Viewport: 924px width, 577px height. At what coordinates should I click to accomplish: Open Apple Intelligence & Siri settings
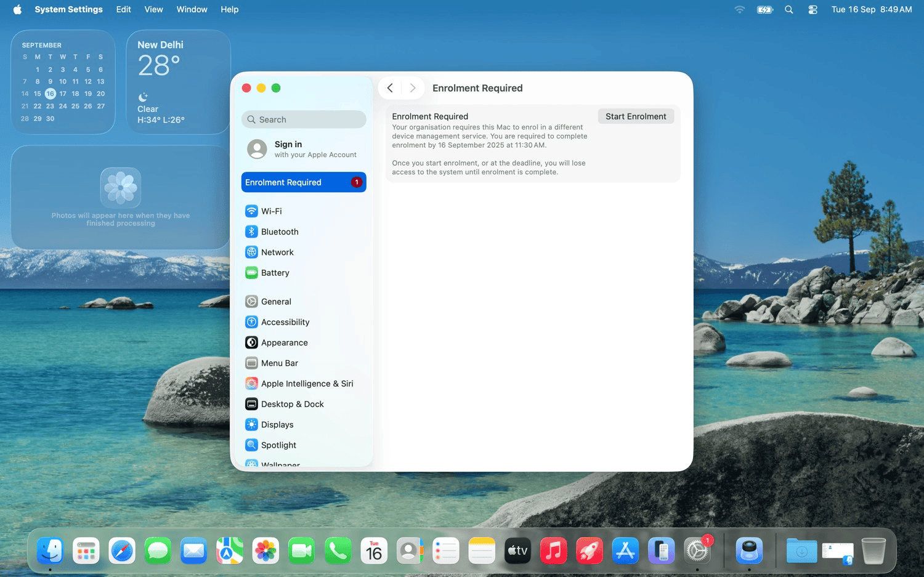307,384
